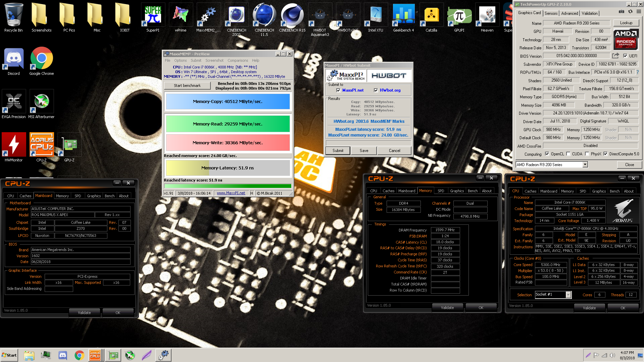
Task: Click the AMD Radeon logo in GPU-Z
Action: point(626,39)
